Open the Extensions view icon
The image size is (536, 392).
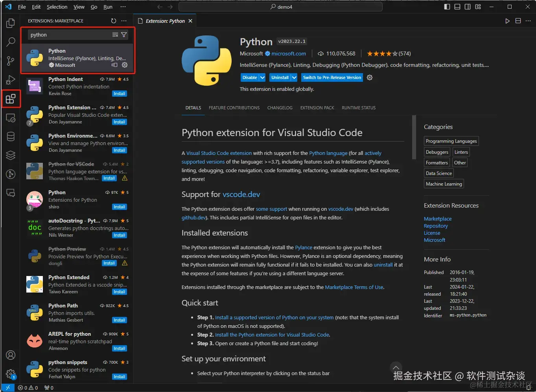[11, 98]
